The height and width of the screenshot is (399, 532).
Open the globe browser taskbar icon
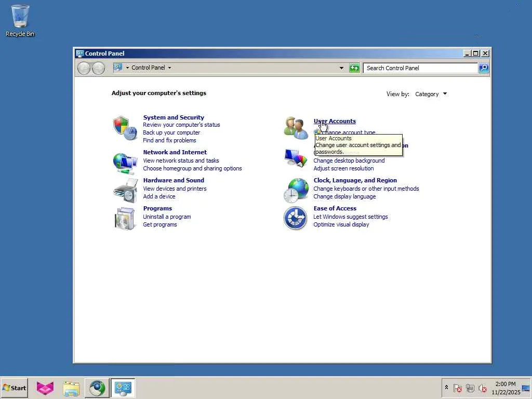97,388
